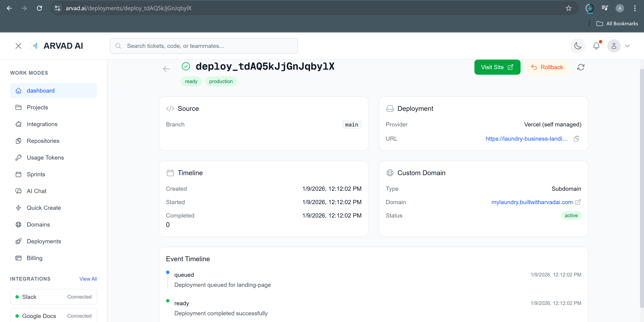Open the browser menu with three dots

pos(635,8)
